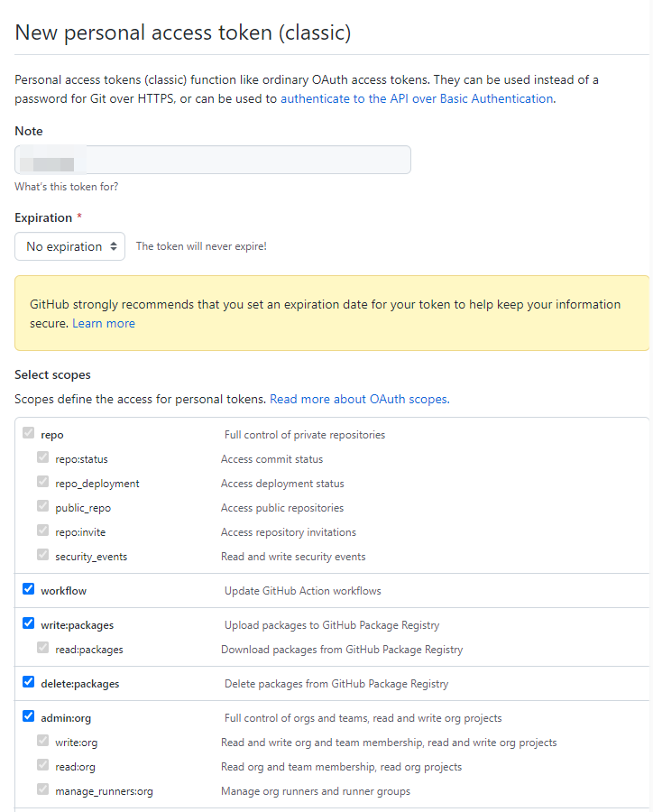Open the authenticate to the API over Basic Authentication link

coord(417,98)
